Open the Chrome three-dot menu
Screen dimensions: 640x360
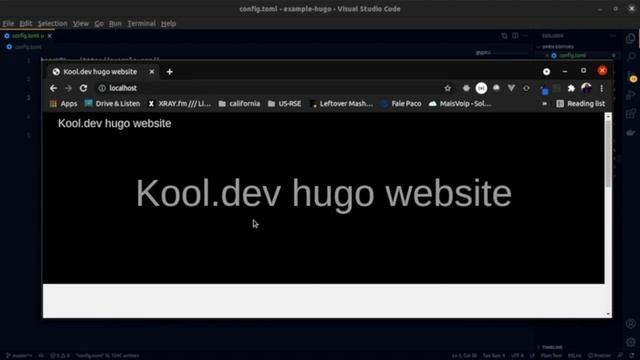(602, 88)
